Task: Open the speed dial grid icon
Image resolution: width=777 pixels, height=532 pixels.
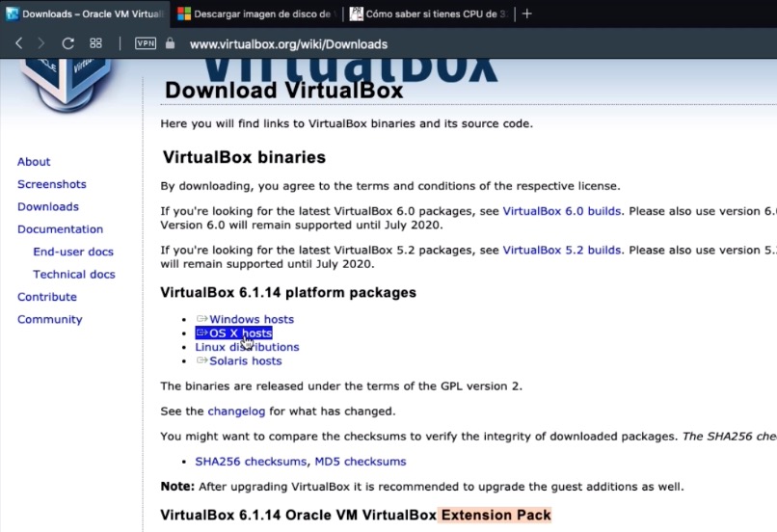Action: pos(95,43)
